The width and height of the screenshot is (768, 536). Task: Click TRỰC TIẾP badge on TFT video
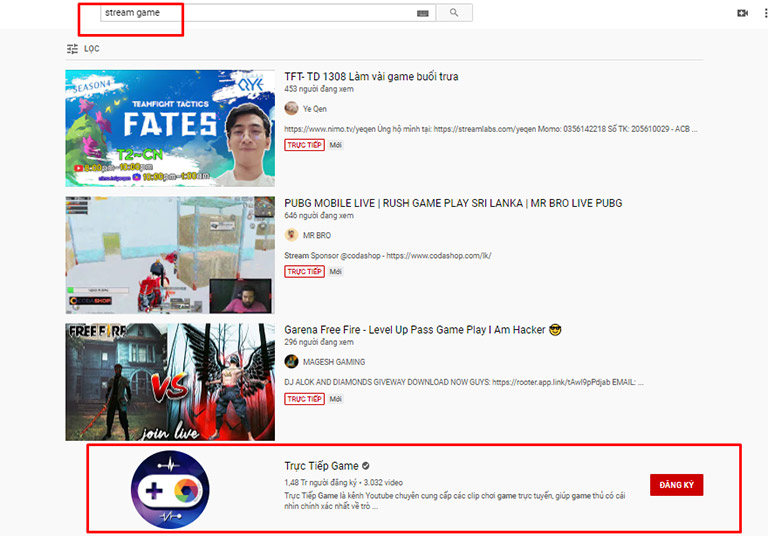tap(304, 145)
